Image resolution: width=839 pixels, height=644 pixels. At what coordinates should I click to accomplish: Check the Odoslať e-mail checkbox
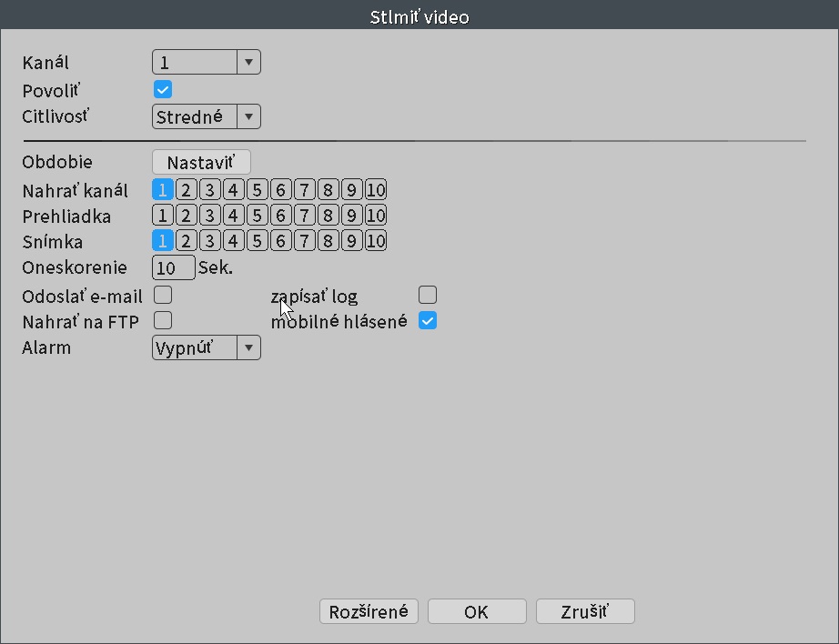(163, 296)
